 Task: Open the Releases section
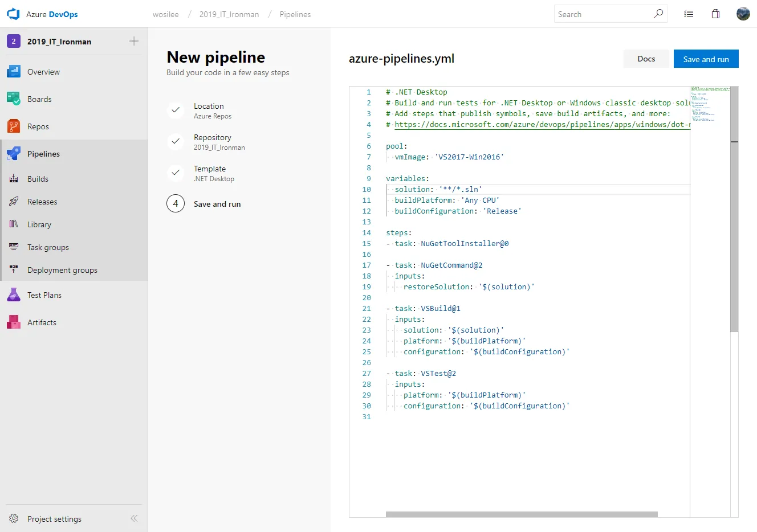(42, 201)
